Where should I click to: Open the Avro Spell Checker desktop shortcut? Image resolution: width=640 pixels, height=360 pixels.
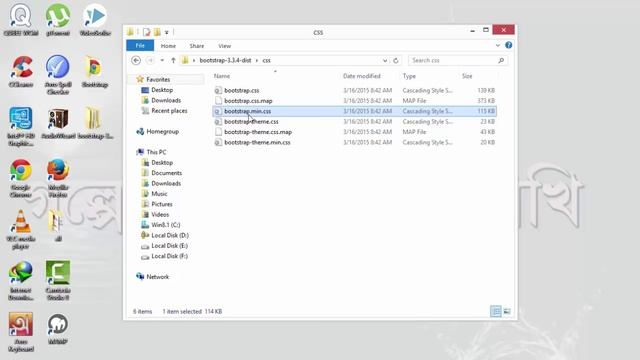coord(58,75)
